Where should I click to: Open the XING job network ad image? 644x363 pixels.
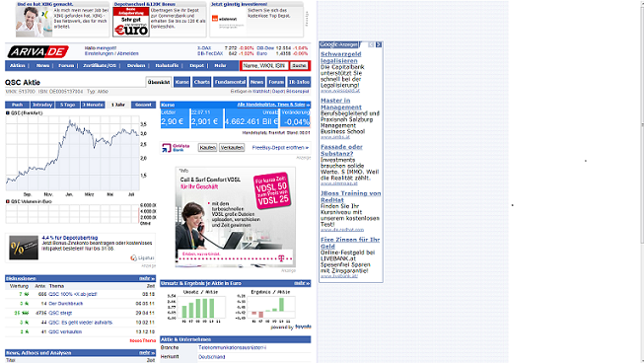[x=35, y=22]
